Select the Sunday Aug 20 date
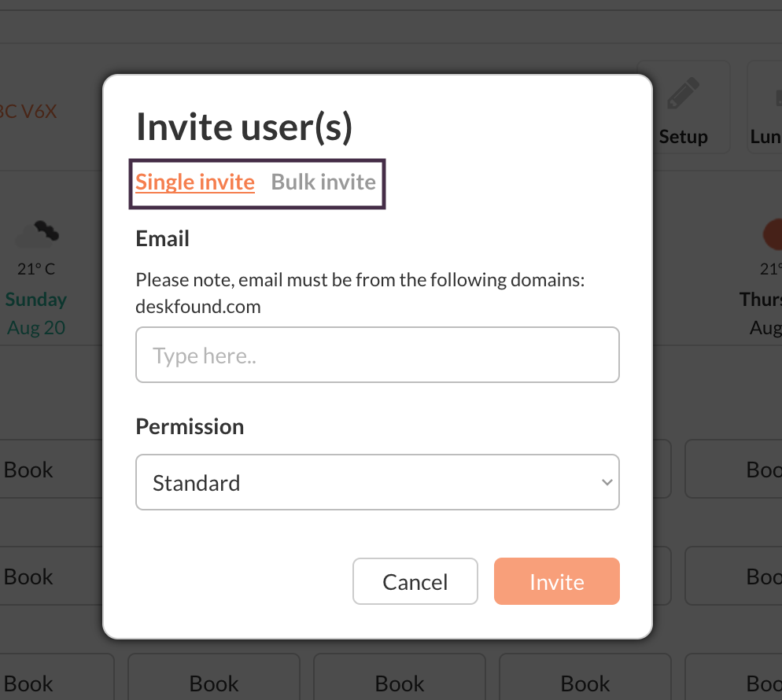 36,313
